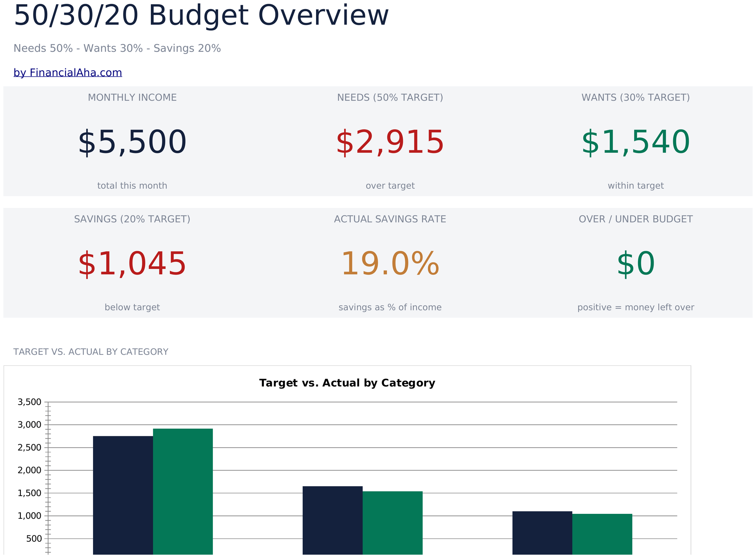Click the Needs actual green bar

tap(183, 492)
